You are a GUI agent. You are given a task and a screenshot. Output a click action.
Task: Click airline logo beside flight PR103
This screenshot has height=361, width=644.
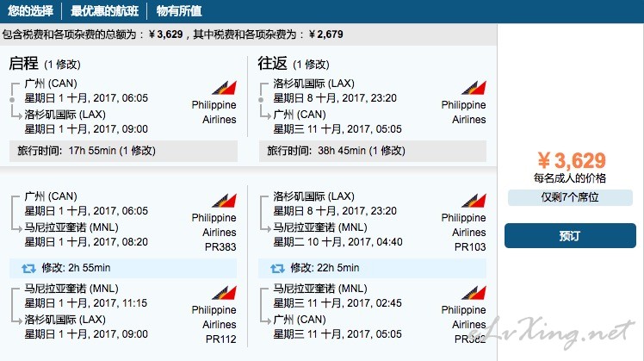[x=474, y=200]
